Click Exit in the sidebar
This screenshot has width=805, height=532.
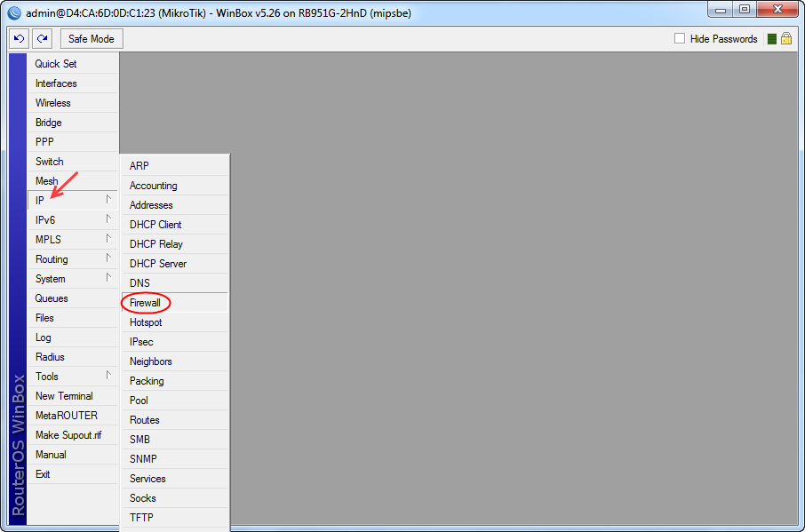[x=72, y=474]
